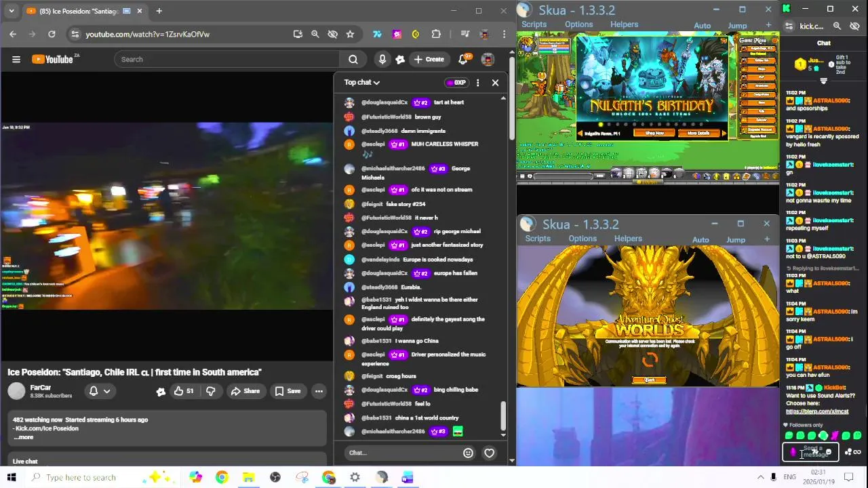The width and height of the screenshot is (868, 488).
Task: Open blerp.com sound alerts link
Action: (817, 411)
